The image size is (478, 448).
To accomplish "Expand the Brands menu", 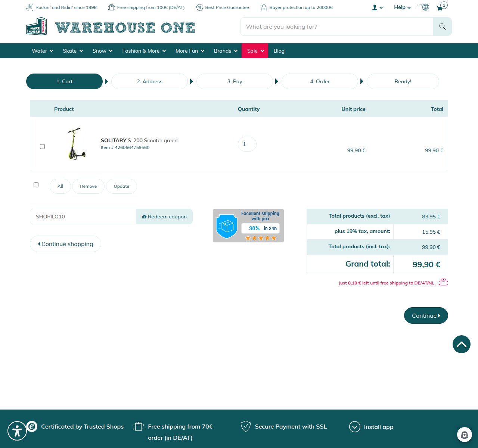I will coord(226,51).
